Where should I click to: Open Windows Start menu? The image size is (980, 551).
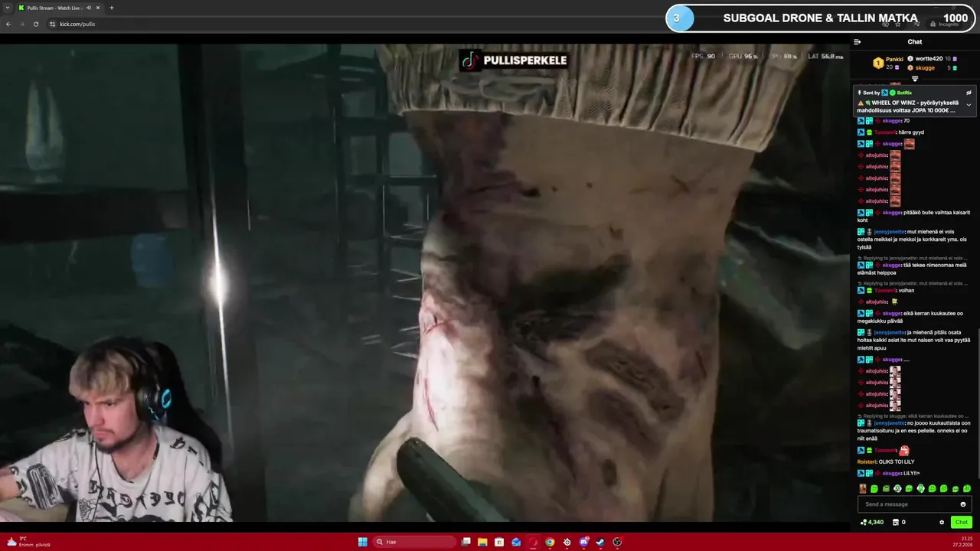coord(363,542)
